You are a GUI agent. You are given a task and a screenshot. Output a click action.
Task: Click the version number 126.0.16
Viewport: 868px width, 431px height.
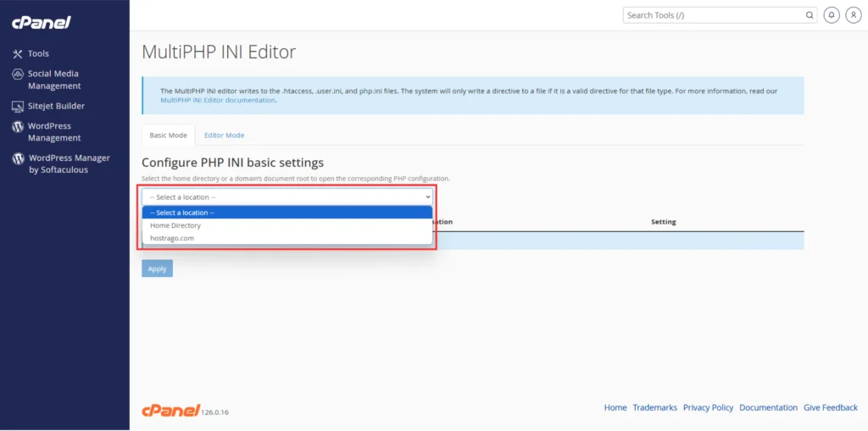[x=214, y=412]
